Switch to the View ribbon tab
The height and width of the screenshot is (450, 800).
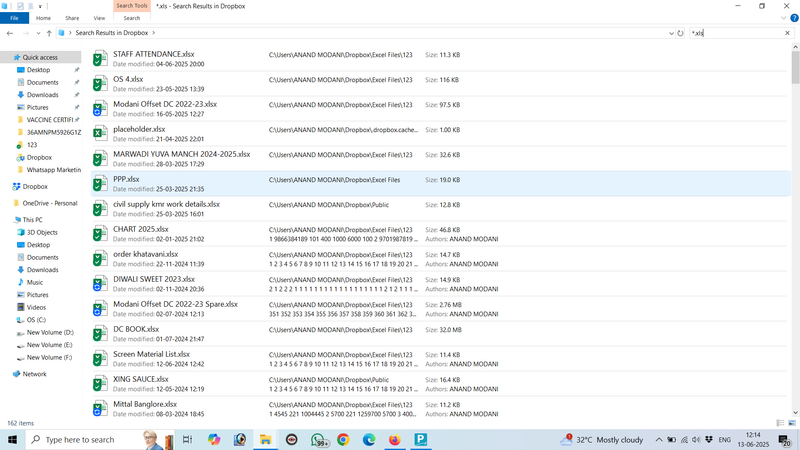coord(99,18)
